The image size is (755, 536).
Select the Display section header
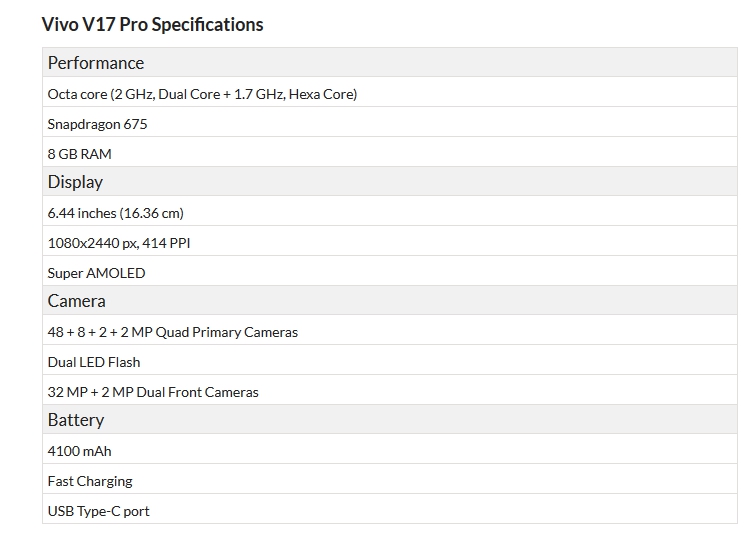pos(75,182)
